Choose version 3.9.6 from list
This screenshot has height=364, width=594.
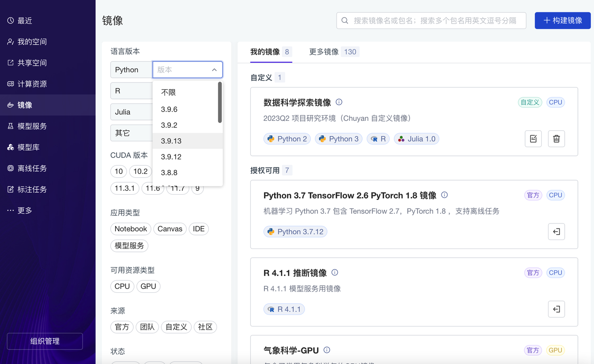coord(185,109)
